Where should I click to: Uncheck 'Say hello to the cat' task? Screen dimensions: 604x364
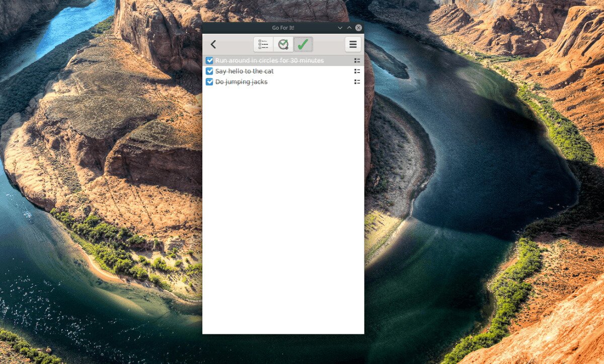click(210, 71)
